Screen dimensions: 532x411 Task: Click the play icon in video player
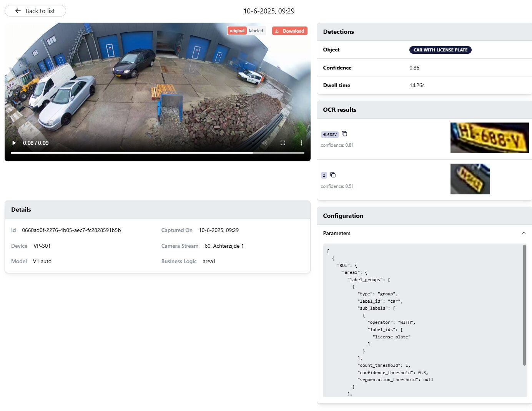pyautogui.click(x=14, y=143)
